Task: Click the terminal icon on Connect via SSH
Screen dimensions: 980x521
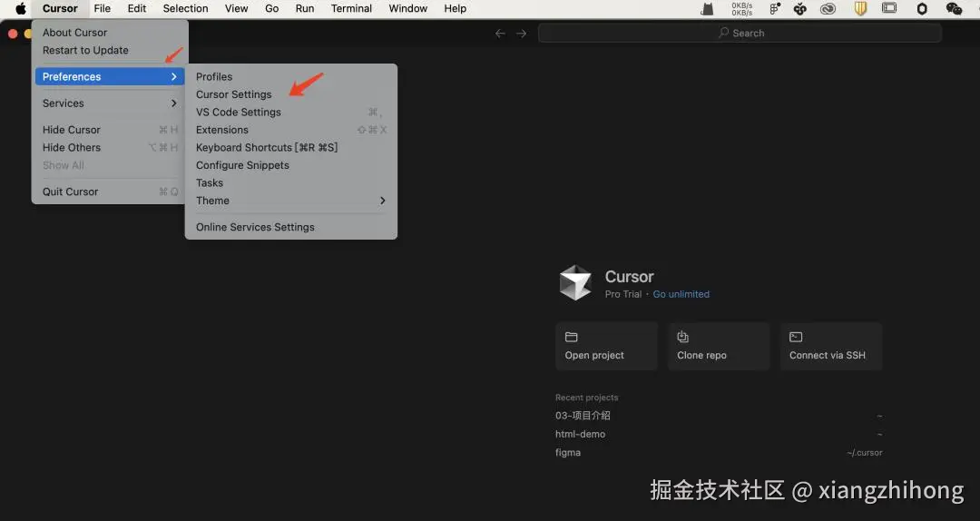Action: tap(796, 337)
